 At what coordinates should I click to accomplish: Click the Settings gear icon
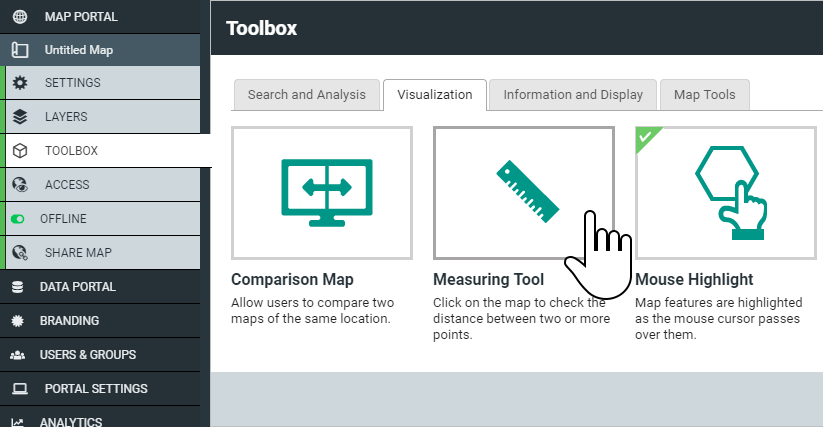20,83
